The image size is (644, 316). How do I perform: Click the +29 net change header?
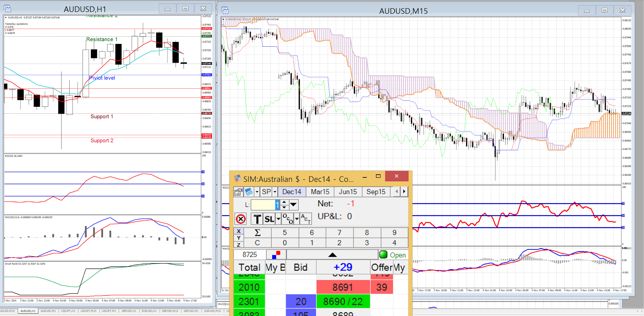343,267
